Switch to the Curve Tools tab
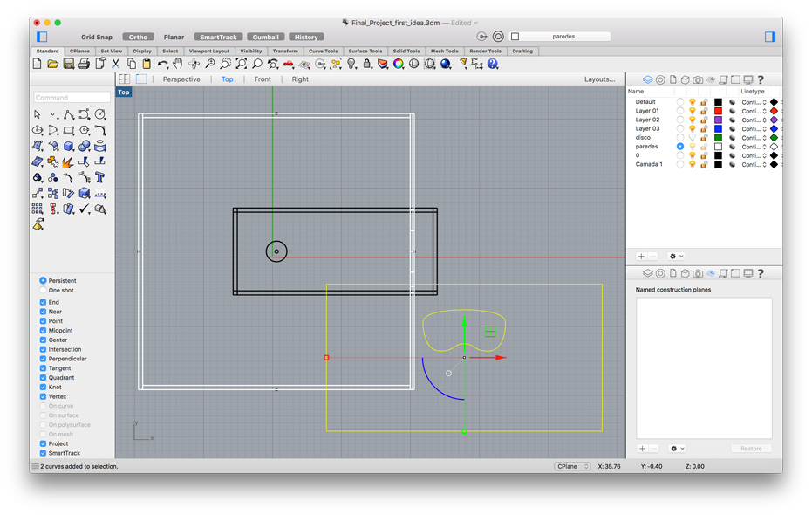Screen dimensions: 812x515 pos(323,51)
